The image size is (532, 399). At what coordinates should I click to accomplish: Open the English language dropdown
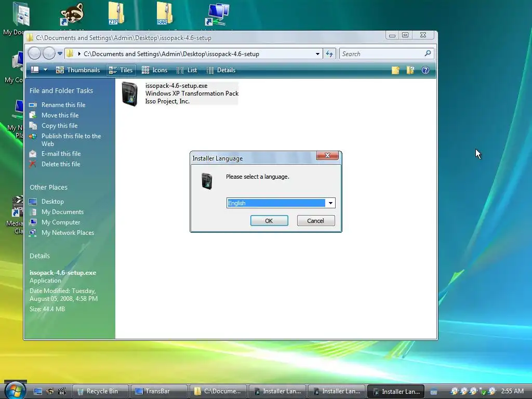330,203
